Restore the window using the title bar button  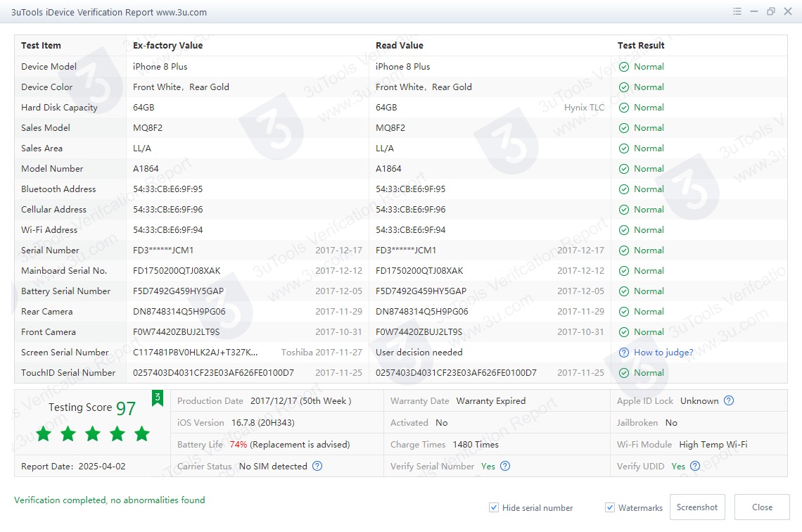(771, 12)
